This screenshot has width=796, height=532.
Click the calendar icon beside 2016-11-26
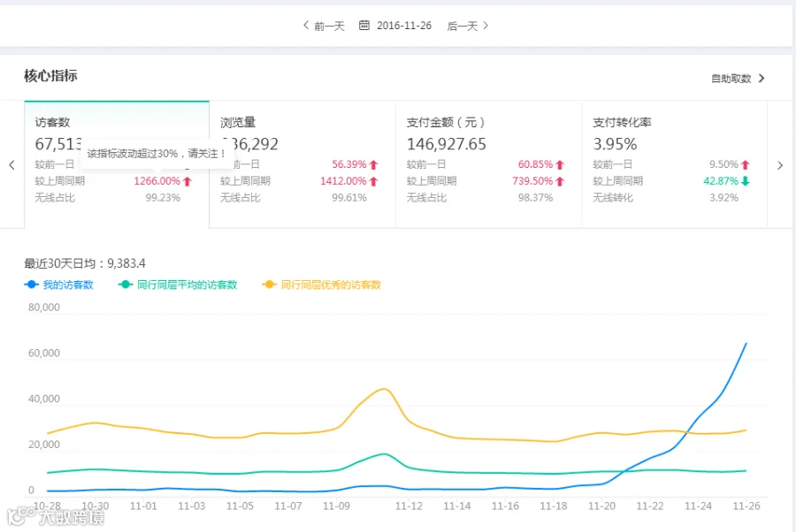click(x=364, y=25)
